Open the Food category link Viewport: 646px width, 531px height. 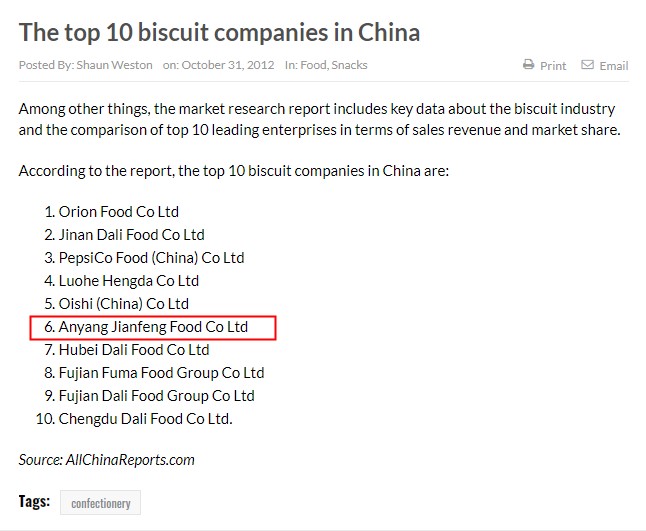[x=314, y=65]
